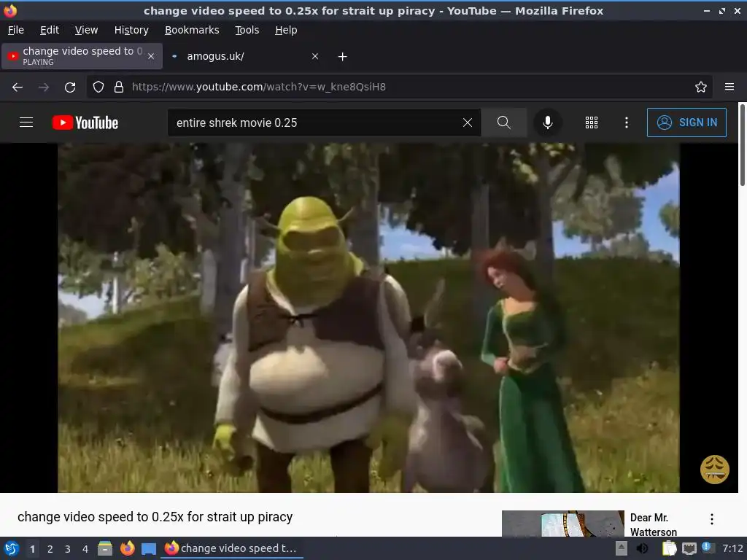
Task: Open the volume speaker tray icon
Action: (x=642, y=548)
